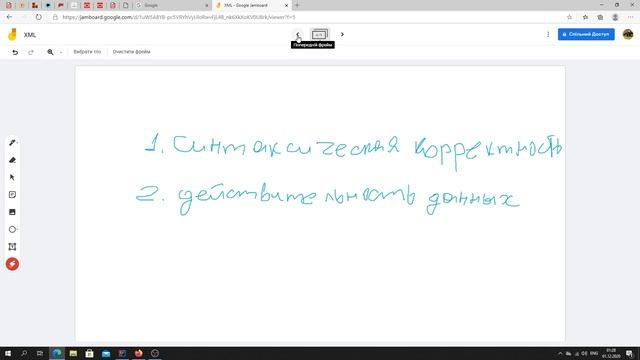Click the set background button
This screenshot has height=360, width=640.
coord(87,52)
